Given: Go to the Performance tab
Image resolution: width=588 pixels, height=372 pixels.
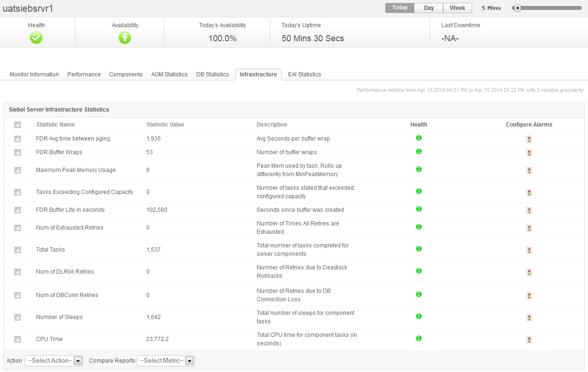Looking at the screenshot, I should [x=84, y=74].
